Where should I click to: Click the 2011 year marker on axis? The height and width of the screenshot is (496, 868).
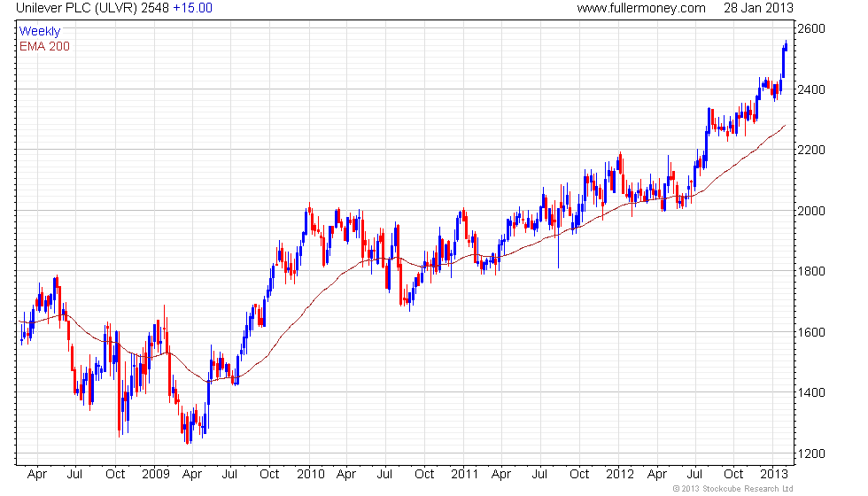[464, 475]
